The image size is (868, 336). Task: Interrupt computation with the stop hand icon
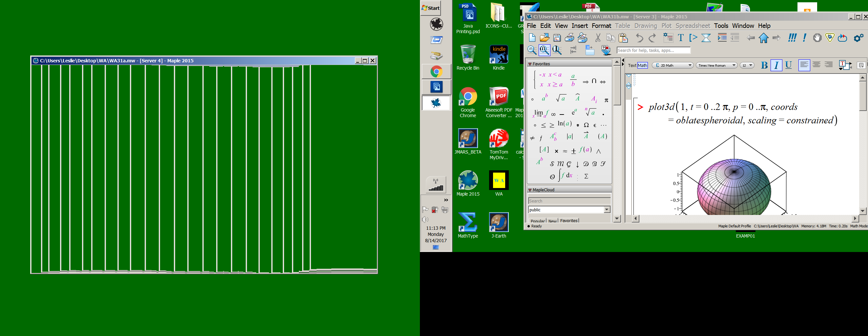pyautogui.click(x=817, y=38)
